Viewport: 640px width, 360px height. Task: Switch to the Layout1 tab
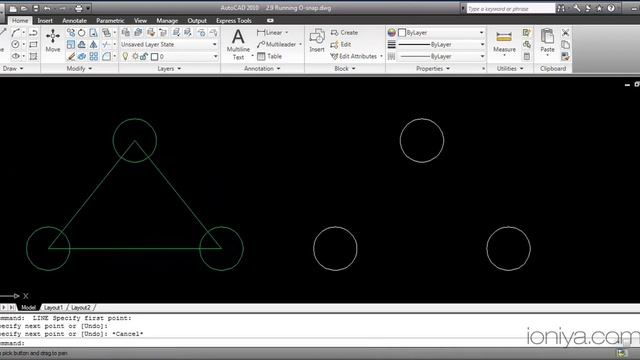[x=53, y=308]
